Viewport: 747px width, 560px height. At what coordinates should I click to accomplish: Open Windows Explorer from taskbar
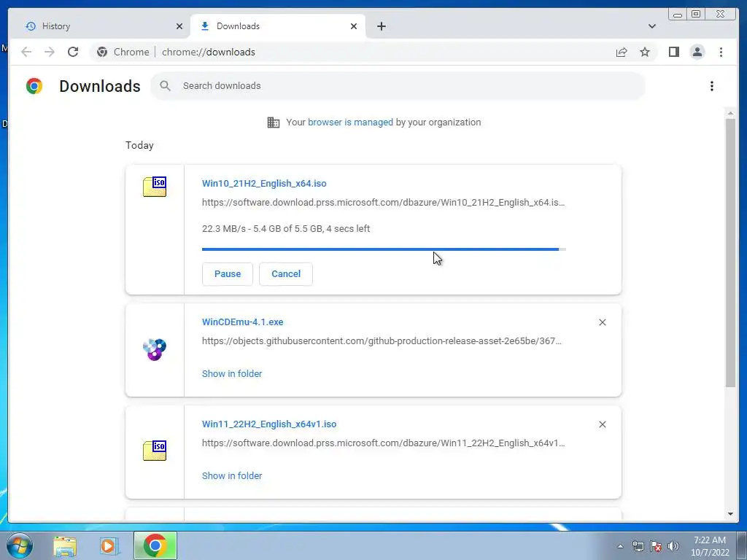coord(65,546)
